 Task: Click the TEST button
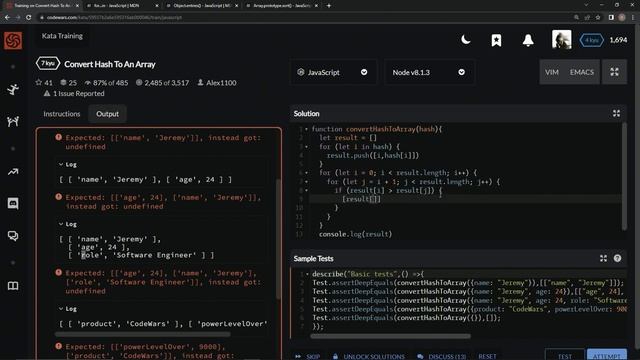tap(564, 355)
